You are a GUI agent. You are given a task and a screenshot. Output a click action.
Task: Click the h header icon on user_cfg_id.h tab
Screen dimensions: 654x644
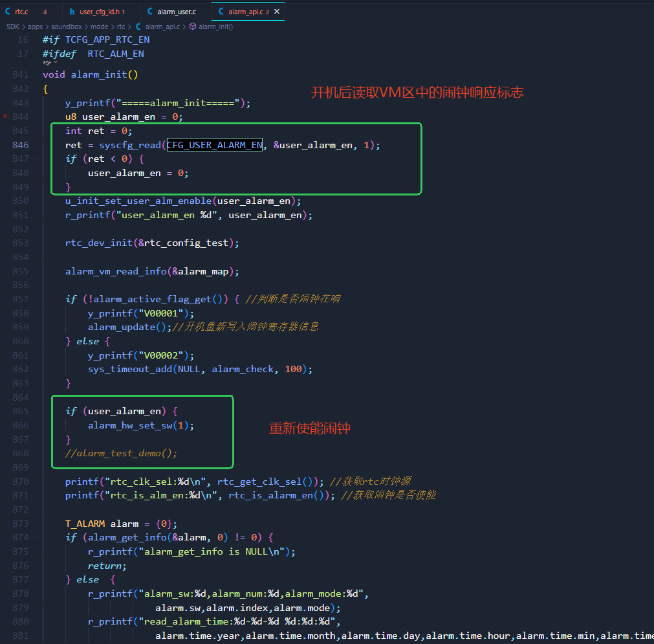click(72, 12)
